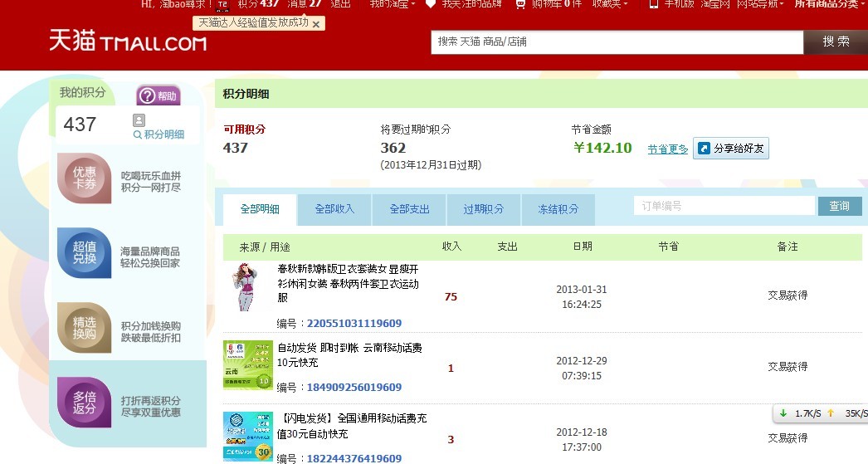Click the 2012-12-29 date cell

(x=581, y=369)
